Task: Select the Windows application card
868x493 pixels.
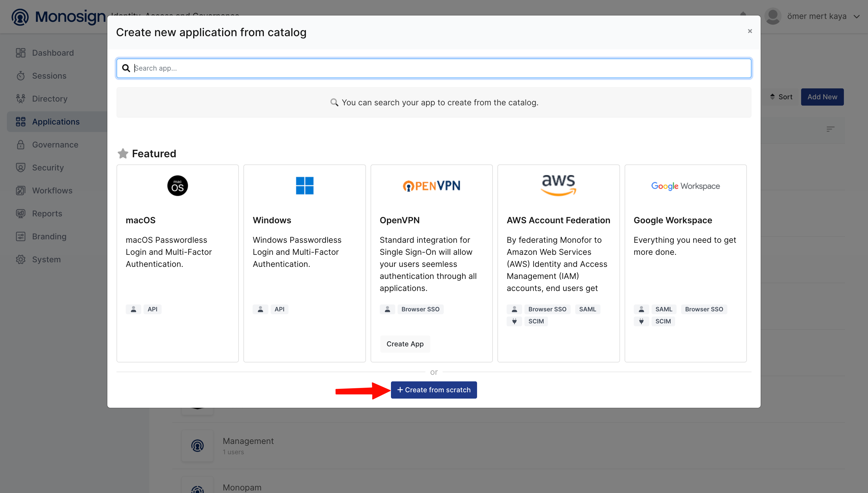Action: (305, 263)
